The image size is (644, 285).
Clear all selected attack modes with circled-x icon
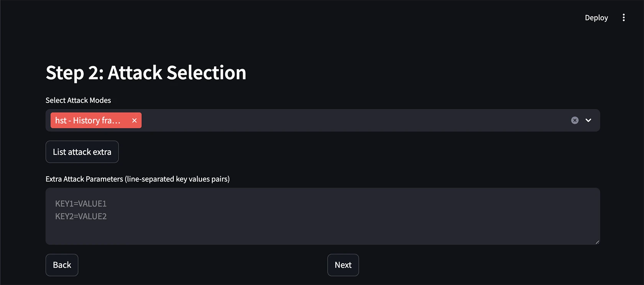pyautogui.click(x=574, y=120)
